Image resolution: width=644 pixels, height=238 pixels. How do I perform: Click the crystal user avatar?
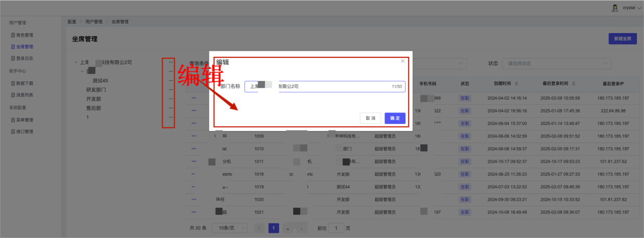coord(615,8)
